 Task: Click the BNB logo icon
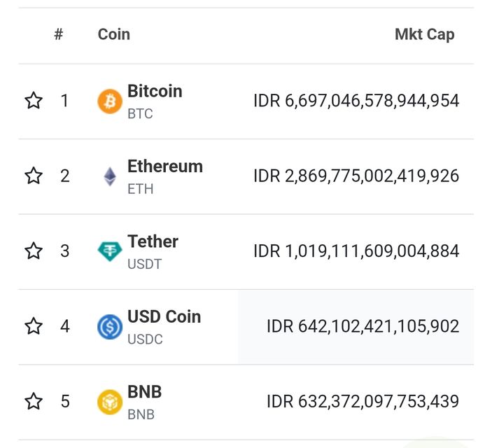(110, 402)
